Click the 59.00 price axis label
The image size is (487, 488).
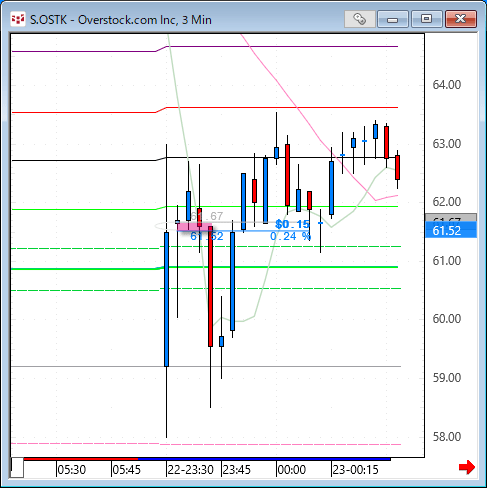click(447, 378)
